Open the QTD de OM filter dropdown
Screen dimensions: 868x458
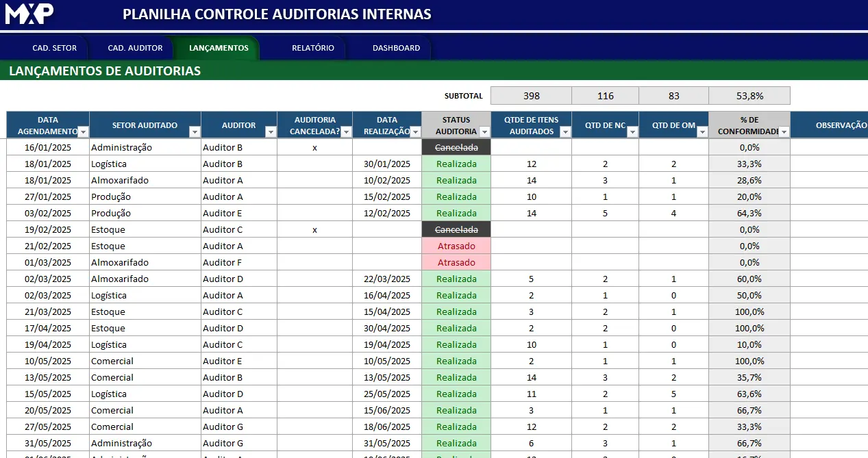pyautogui.click(x=702, y=131)
